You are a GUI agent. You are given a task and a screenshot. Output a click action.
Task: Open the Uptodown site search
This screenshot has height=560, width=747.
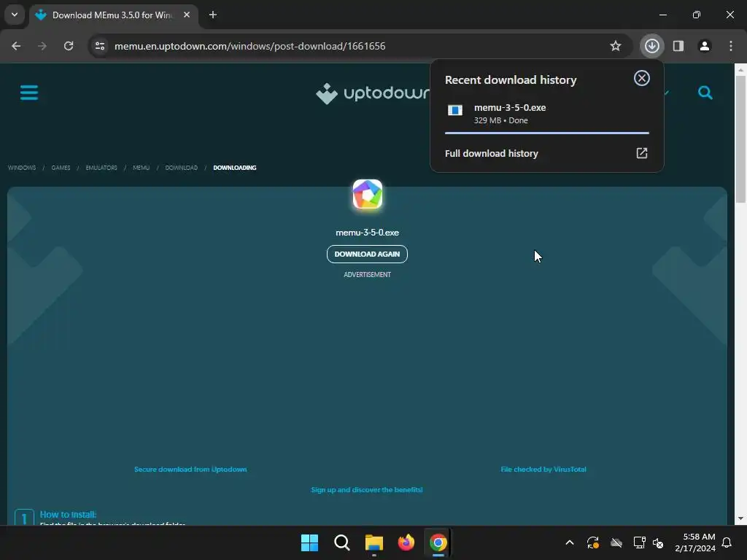(705, 93)
